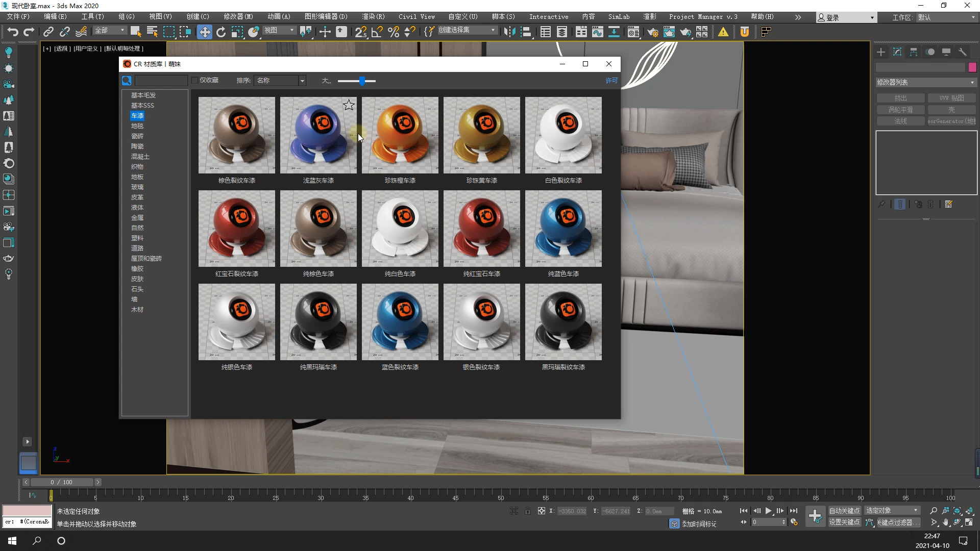
Task: Open the 全部 selection filter dropdown
Action: 110,31
